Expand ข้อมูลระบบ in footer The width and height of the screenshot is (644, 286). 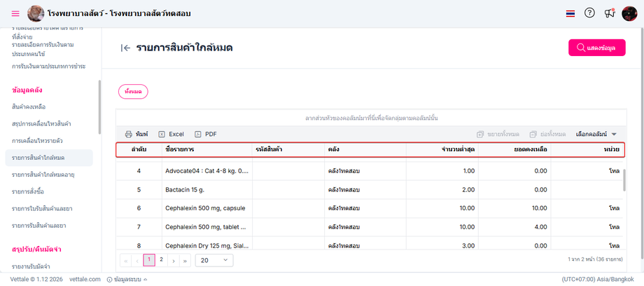click(127, 280)
